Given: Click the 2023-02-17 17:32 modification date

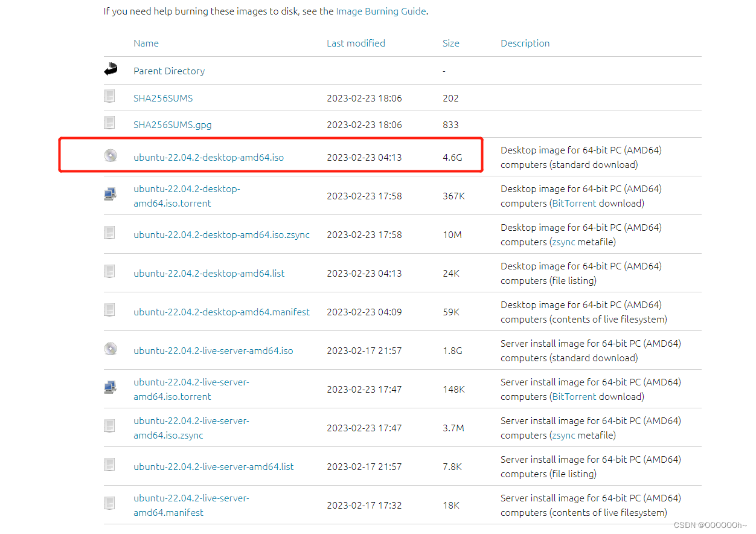Looking at the screenshot, I should click(364, 506).
